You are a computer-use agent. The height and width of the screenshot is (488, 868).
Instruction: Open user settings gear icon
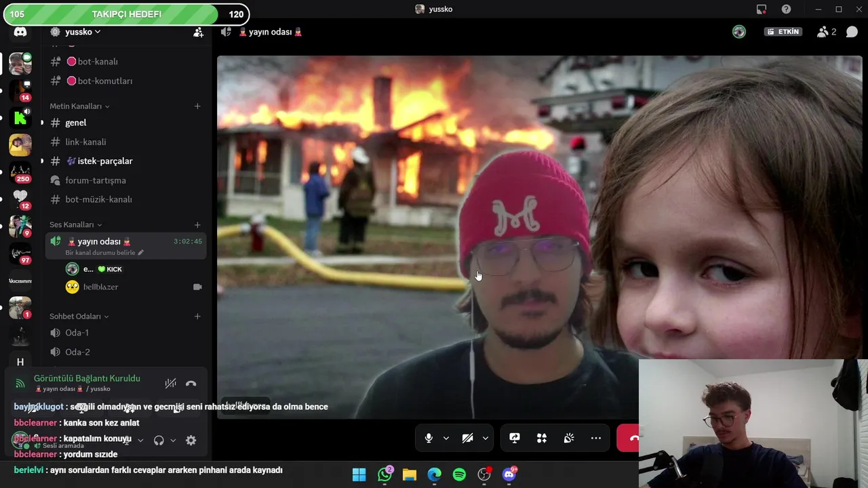pyautogui.click(x=191, y=441)
